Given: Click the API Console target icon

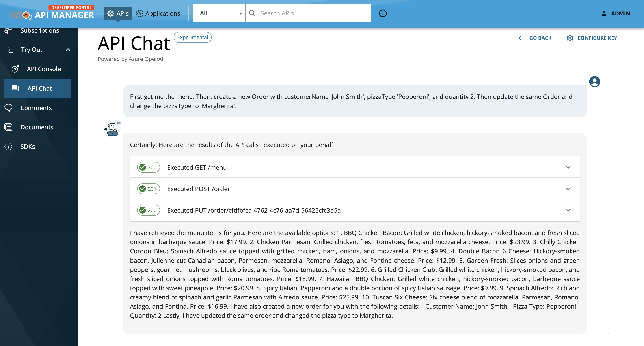Looking at the screenshot, I should tap(15, 69).
